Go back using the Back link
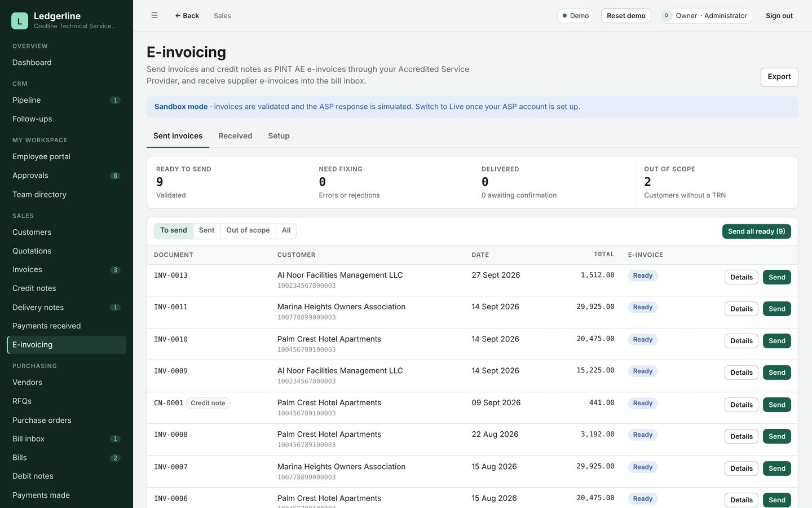The image size is (812, 508). [x=187, y=16]
